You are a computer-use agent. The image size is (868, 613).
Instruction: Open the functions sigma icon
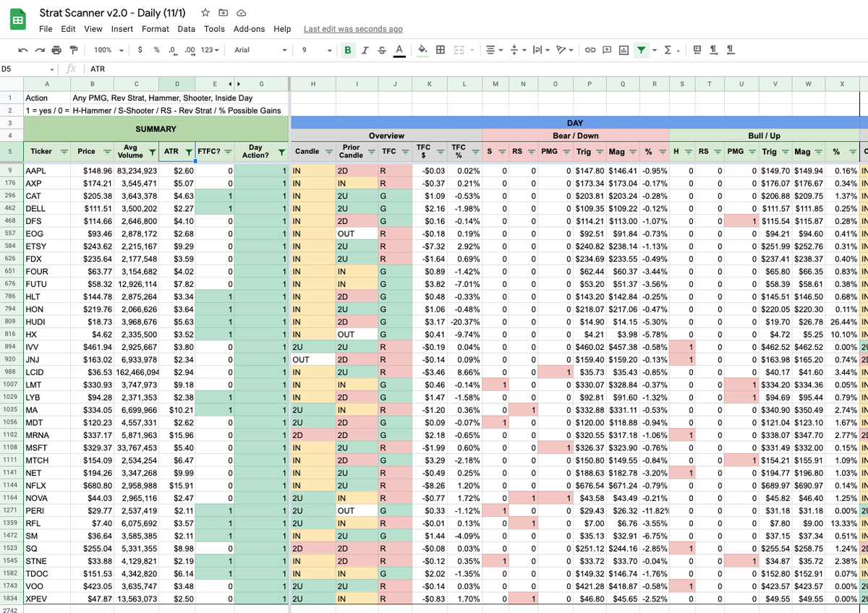click(668, 50)
